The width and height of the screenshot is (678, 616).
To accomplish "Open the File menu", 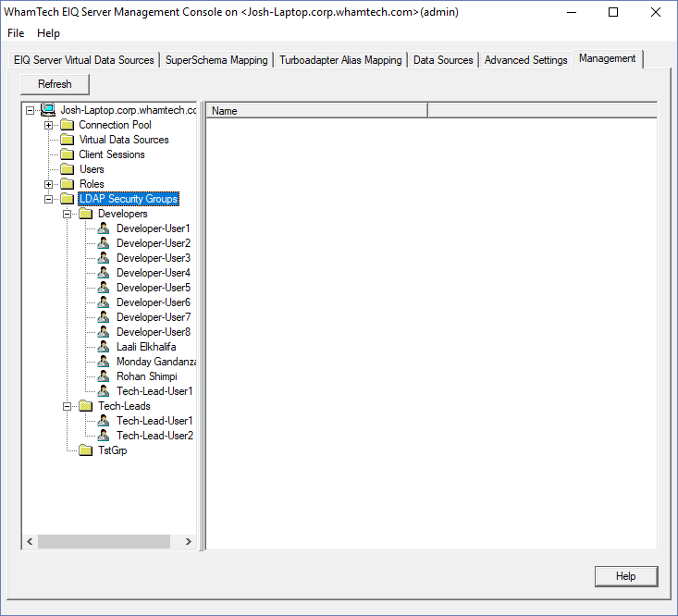I will [16, 33].
